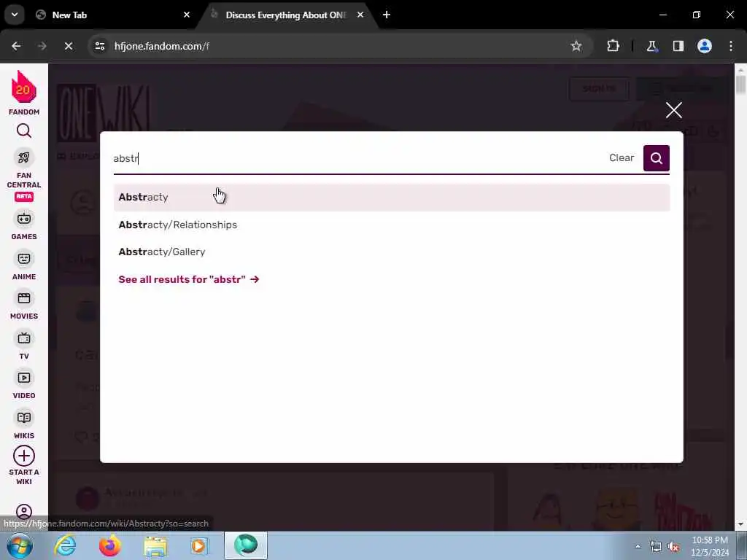
Task: Launch Firefox from taskbar
Action: (109, 546)
